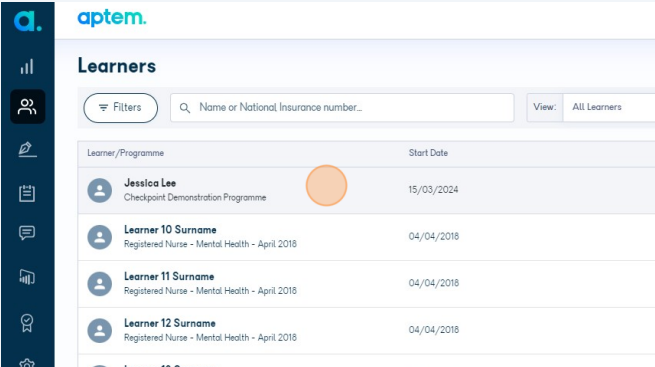Open the chat messages icon in sidebar

27,233
